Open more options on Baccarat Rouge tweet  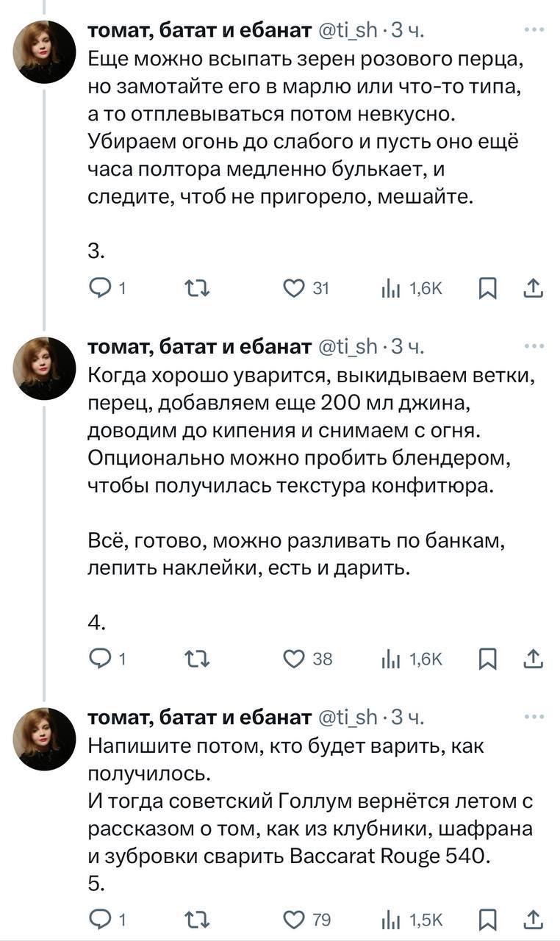(534, 716)
